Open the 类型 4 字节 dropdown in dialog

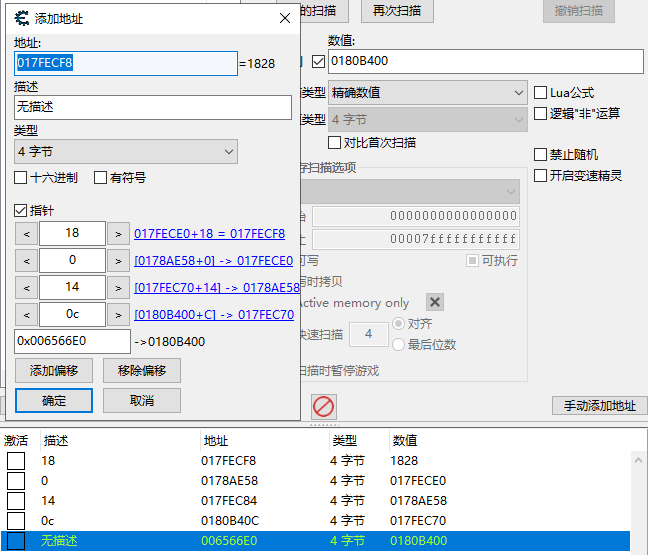pos(126,152)
